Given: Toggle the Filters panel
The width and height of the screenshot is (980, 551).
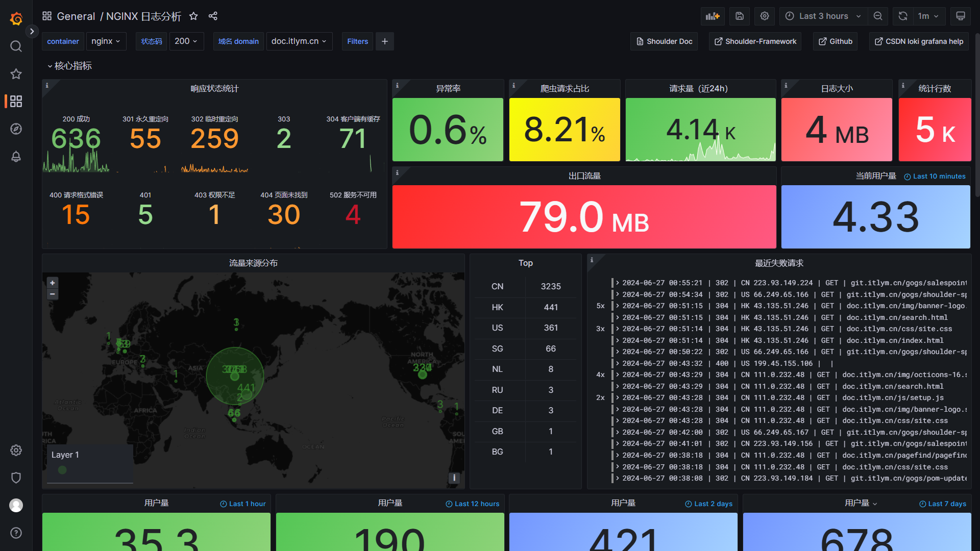Looking at the screenshot, I should (x=357, y=42).
